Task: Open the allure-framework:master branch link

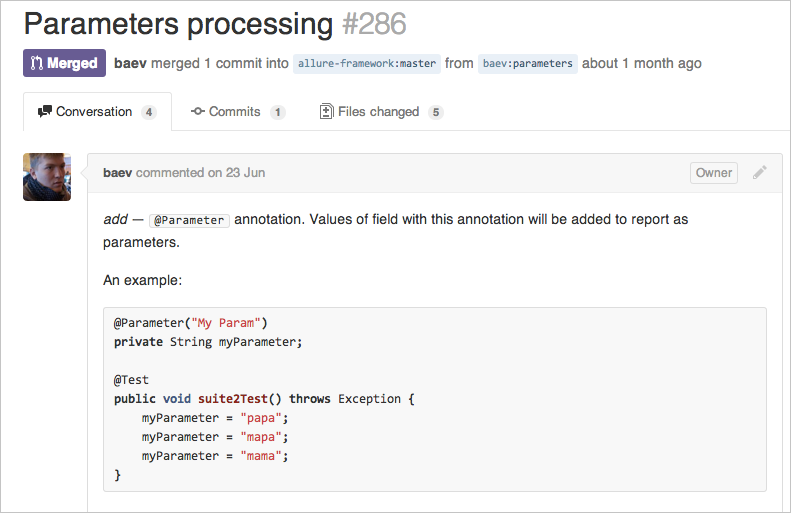Action: tap(366, 63)
